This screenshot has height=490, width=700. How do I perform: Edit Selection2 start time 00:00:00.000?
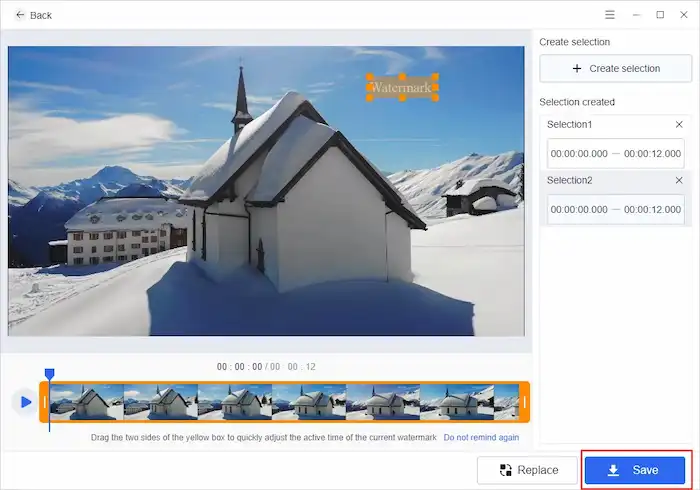[579, 209]
